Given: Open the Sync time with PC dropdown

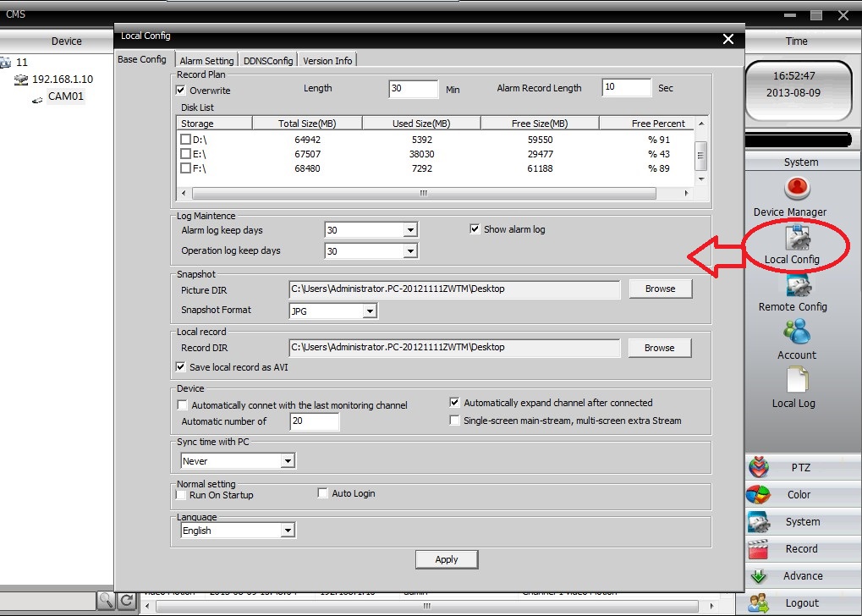Looking at the screenshot, I should click(x=288, y=461).
